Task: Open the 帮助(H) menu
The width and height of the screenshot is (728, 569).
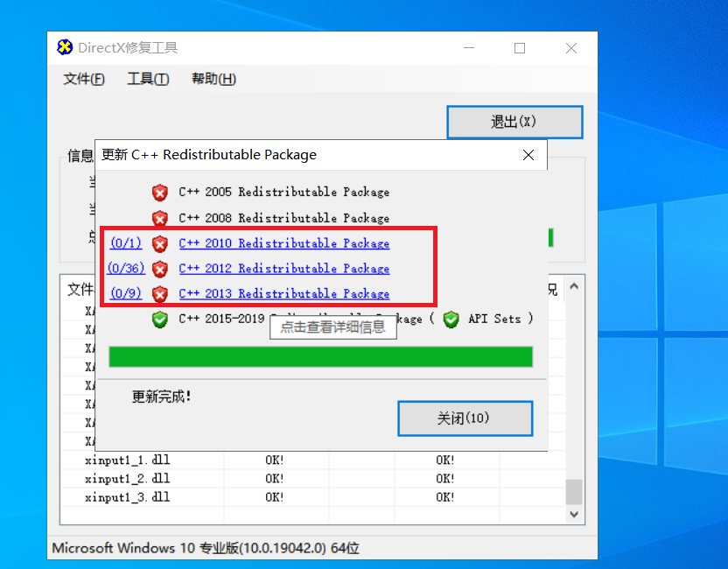Action: point(213,79)
